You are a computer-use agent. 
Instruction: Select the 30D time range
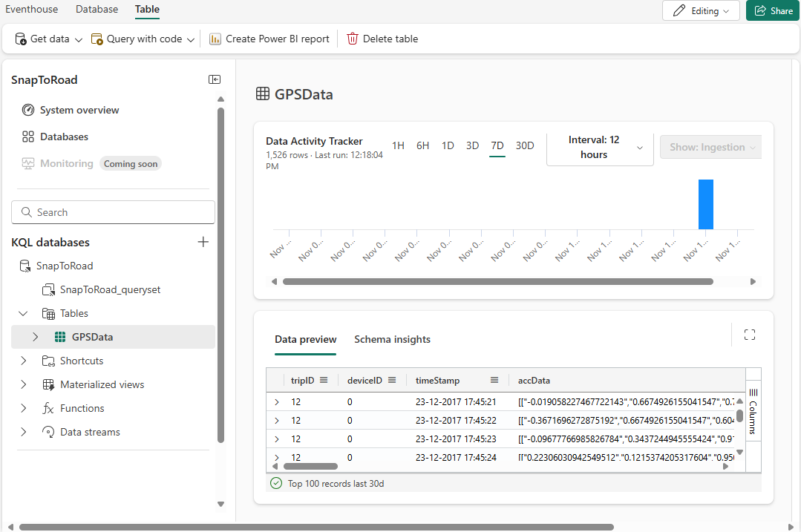(525, 146)
